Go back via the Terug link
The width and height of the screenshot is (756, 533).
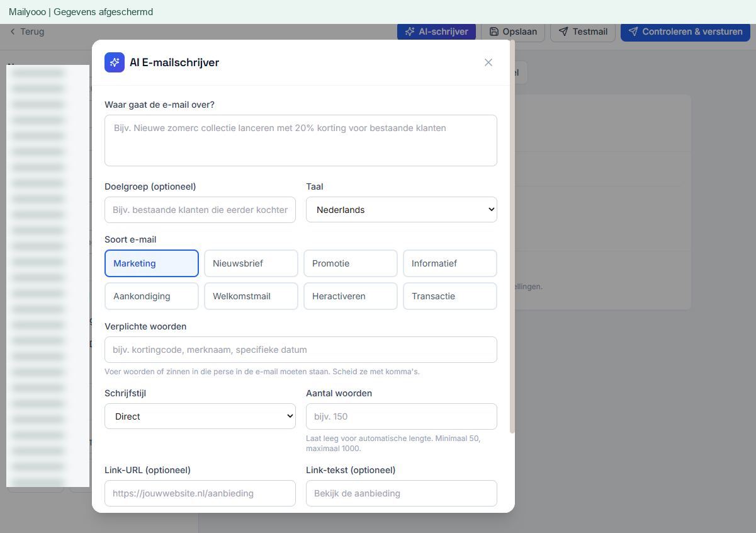(26, 32)
